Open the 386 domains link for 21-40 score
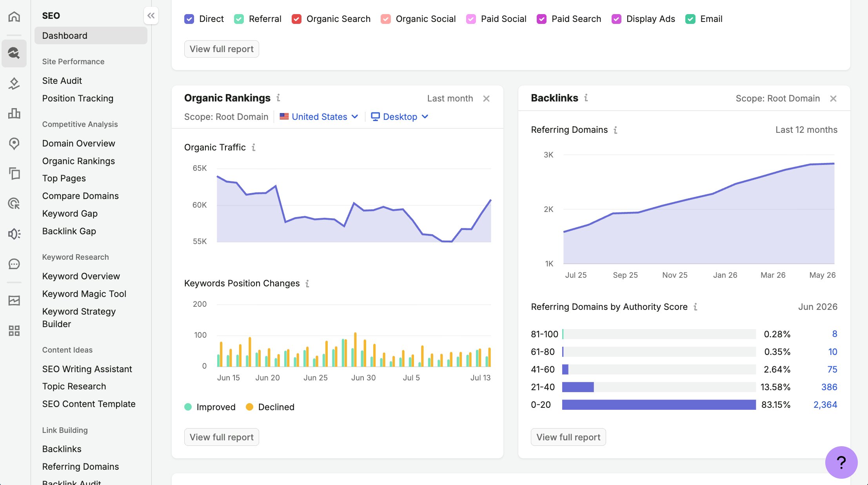This screenshot has width=868, height=485. click(x=829, y=387)
